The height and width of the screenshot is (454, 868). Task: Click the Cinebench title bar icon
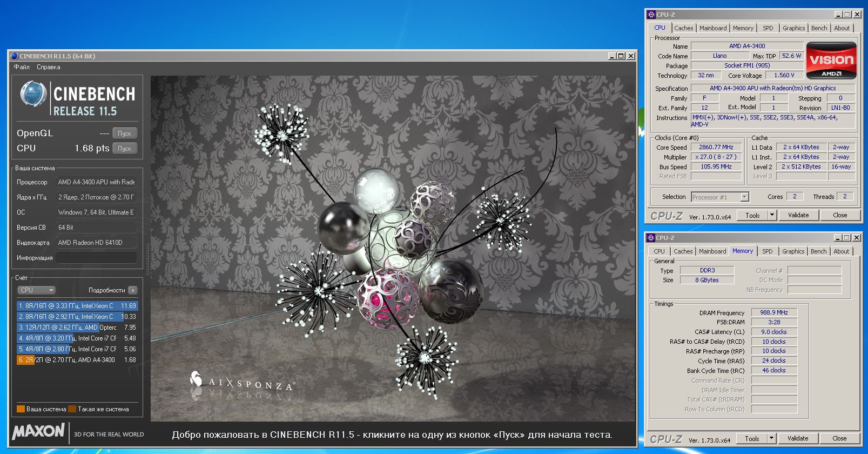[x=15, y=56]
